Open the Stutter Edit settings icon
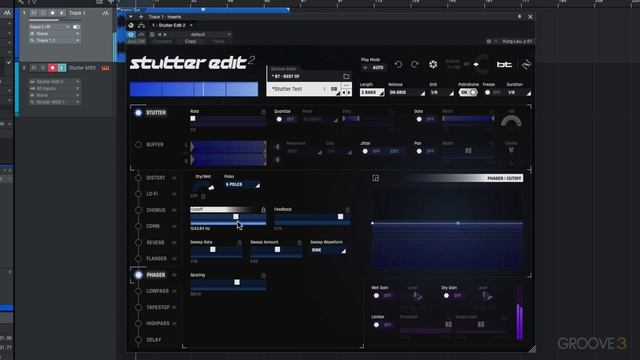640x360 pixels. click(433, 64)
